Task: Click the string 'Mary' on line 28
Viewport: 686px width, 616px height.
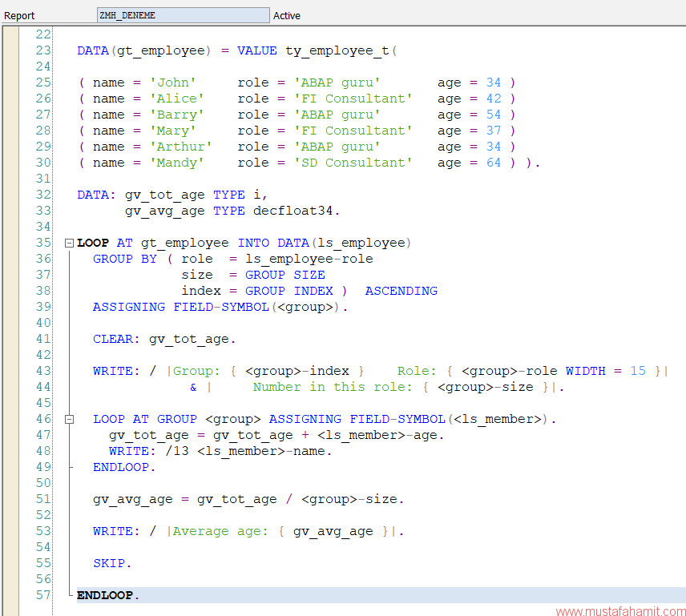Action: tap(173, 131)
